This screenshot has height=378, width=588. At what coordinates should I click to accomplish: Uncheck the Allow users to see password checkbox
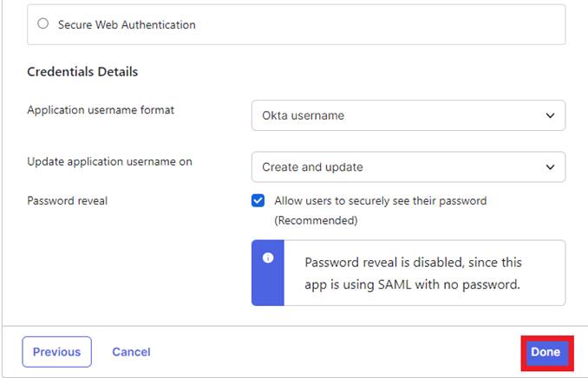click(x=258, y=200)
